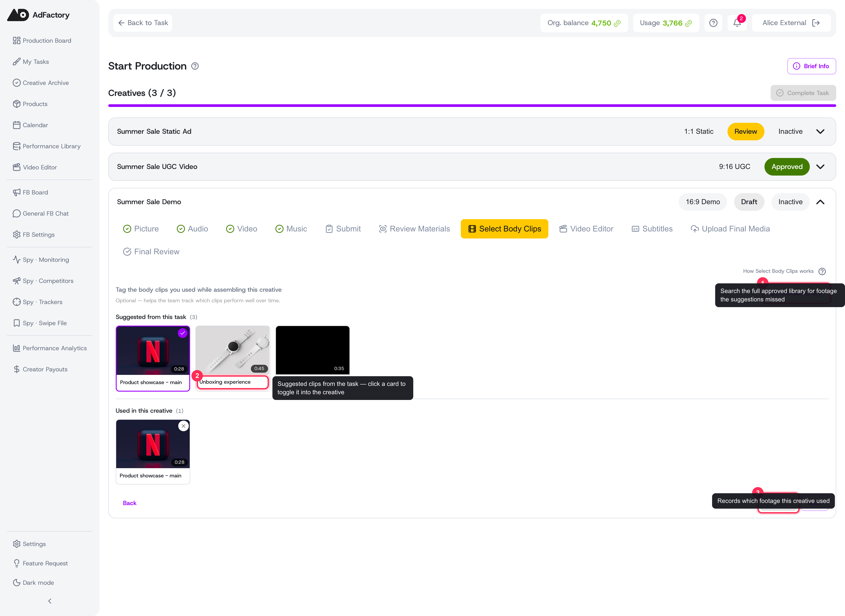Go to My Tasks

point(31,62)
